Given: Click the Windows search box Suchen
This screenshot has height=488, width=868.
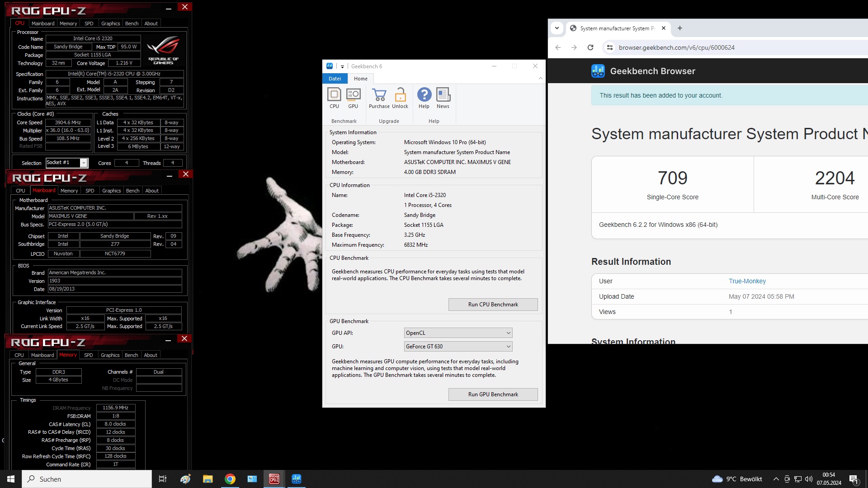Looking at the screenshot, I should pyautogui.click(x=87, y=479).
